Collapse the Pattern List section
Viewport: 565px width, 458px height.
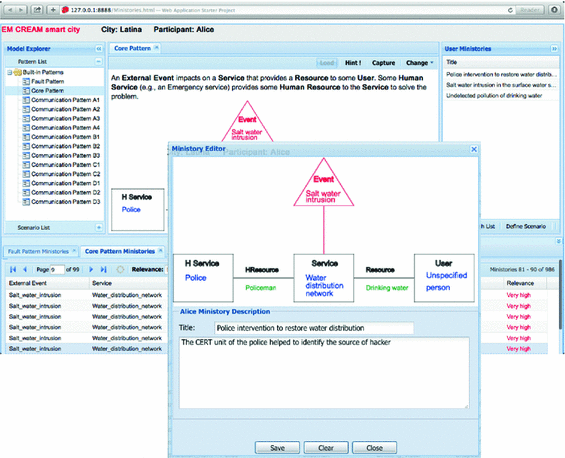click(x=98, y=61)
